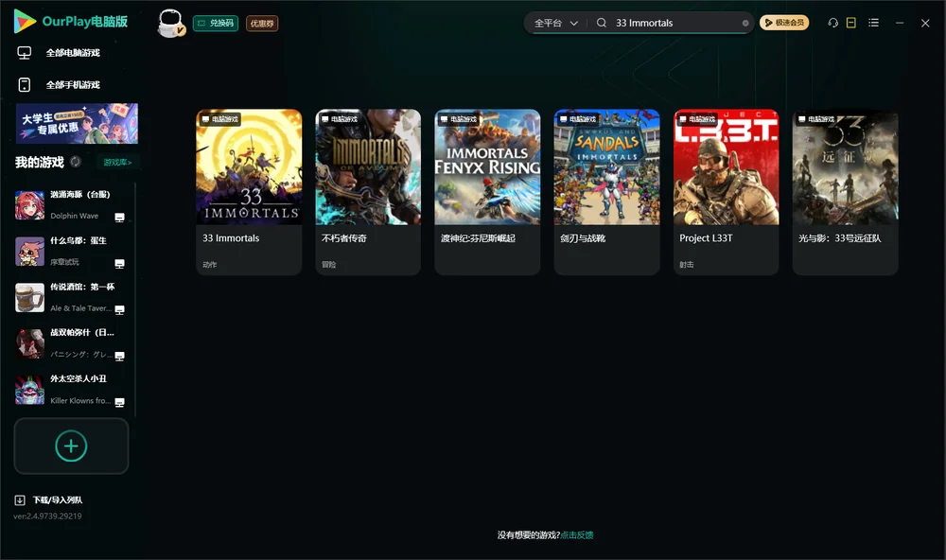Viewport: 946px width, 560px height.
Task: Open the 不朽者传奇 game card
Action: pyautogui.click(x=368, y=192)
